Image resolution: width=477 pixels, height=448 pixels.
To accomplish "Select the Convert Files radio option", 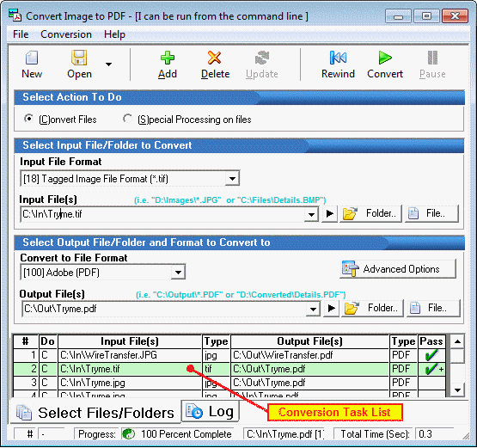I will pos(28,119).
